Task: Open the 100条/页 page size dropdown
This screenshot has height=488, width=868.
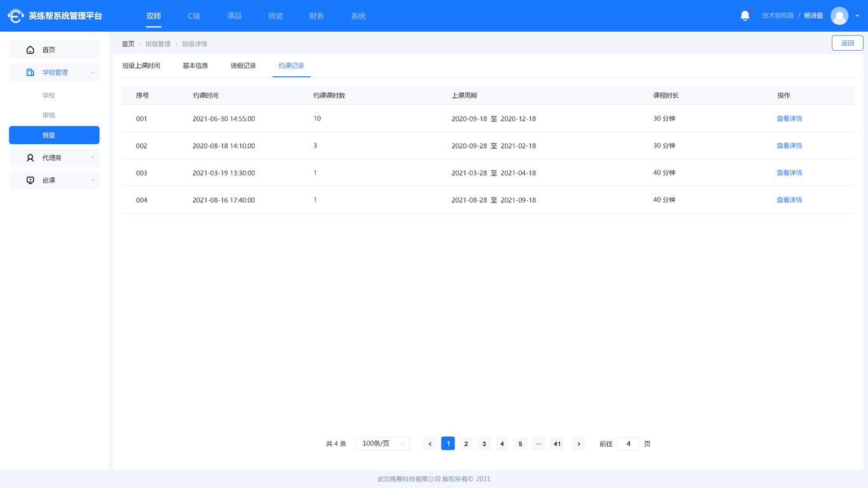Action: [x=383, y=444]
